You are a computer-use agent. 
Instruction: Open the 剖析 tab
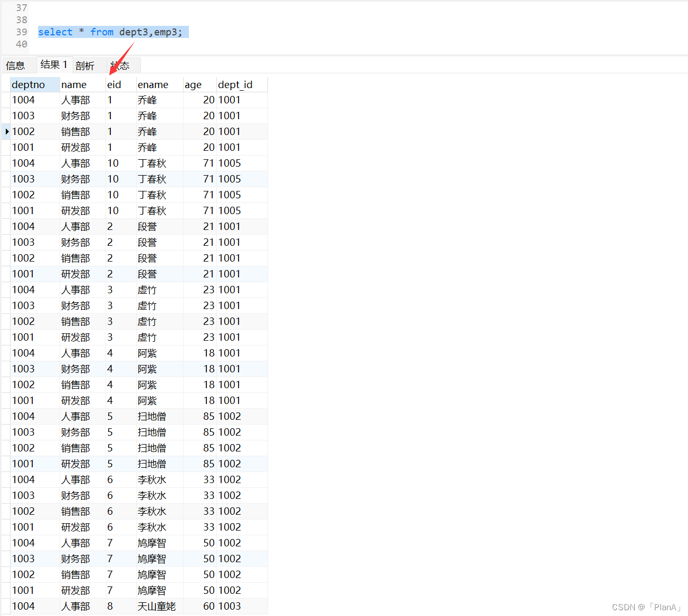[x=85, y=65]
